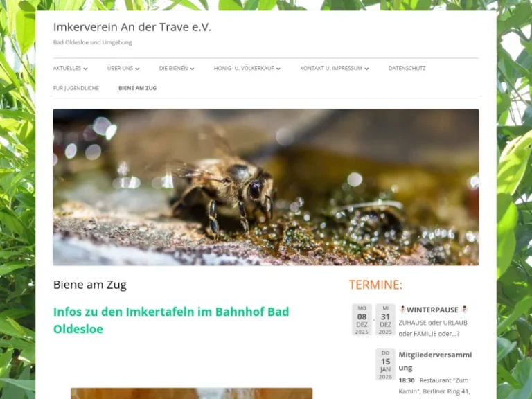Click the snowman emoji before WINTERPAUSE
Image resolution: width=532 pixels, height=399 pixels.
[x=402, y=310]
